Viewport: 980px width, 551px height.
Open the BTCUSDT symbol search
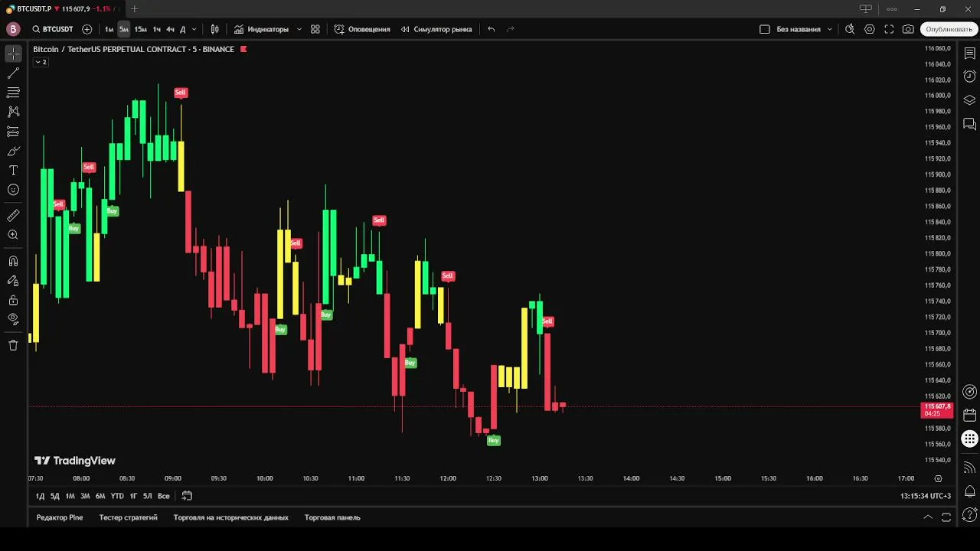(x=53, y=29)
